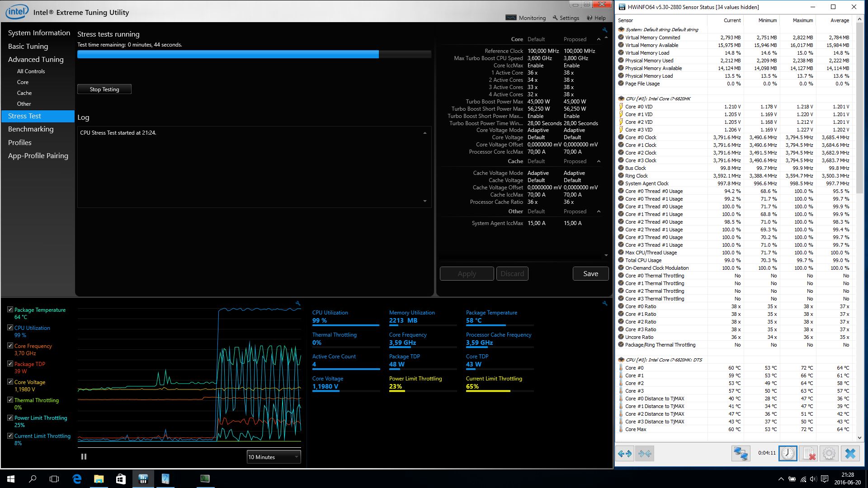Click the Discard button
This screenshot has width=868, height=488.
coord(512,274)
